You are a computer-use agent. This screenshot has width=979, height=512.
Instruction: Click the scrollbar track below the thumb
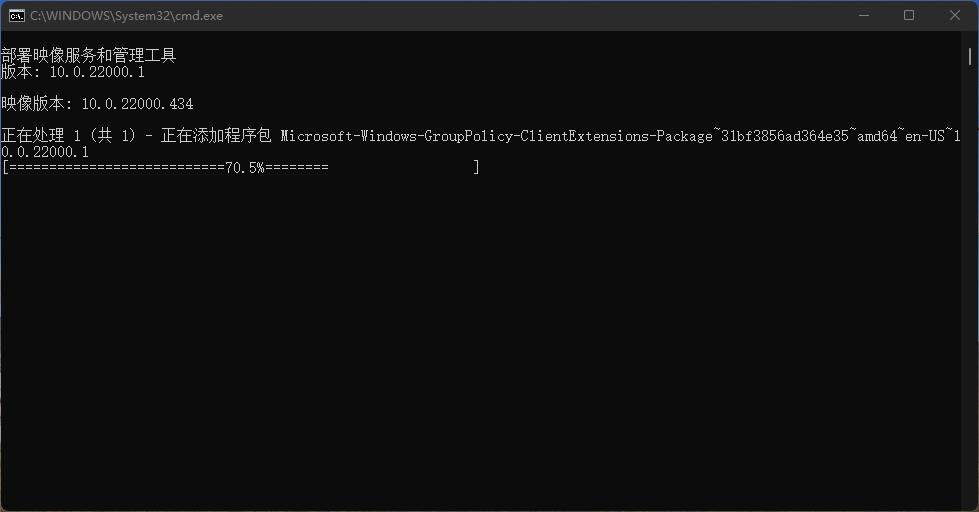tap(970, 281)
